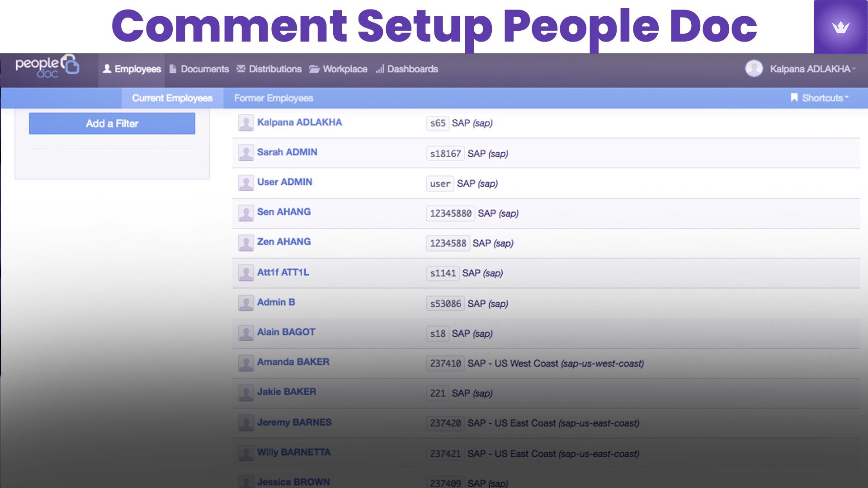Image resolution: width=868 pixels, height=488 pixels.
Task: Click employee ID badge 237410
Action: pyautogui.click(x=445, y=363)
